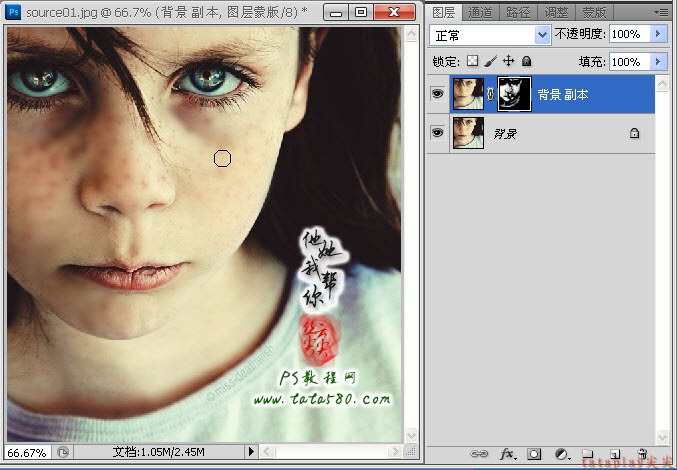
Task: Click the layers panel scrollbar up arrow
Action: [x=662, y=83]
